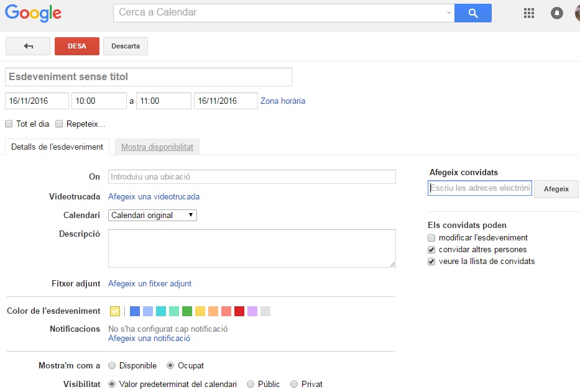Select the default calendar color swatch with checkmark

(115, 311)
